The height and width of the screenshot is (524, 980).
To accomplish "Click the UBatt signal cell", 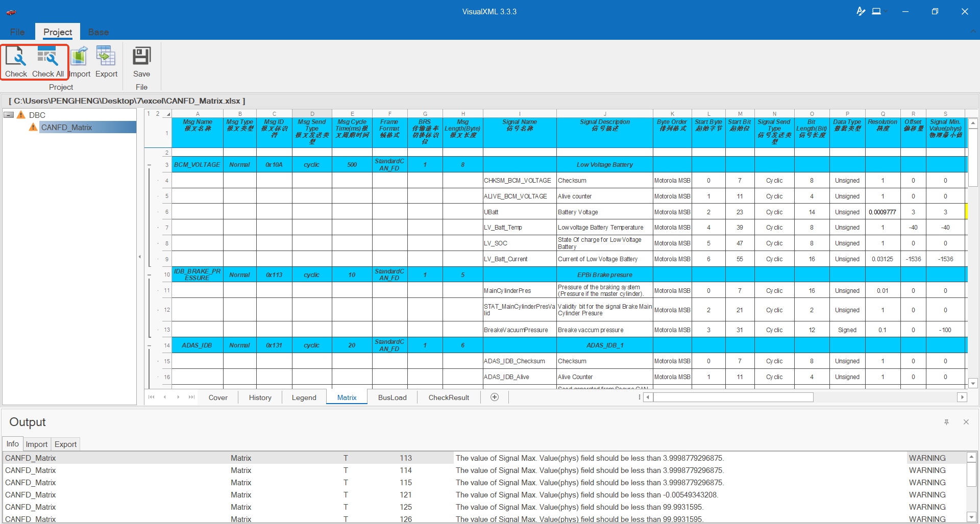I will (x=520, y=212).
